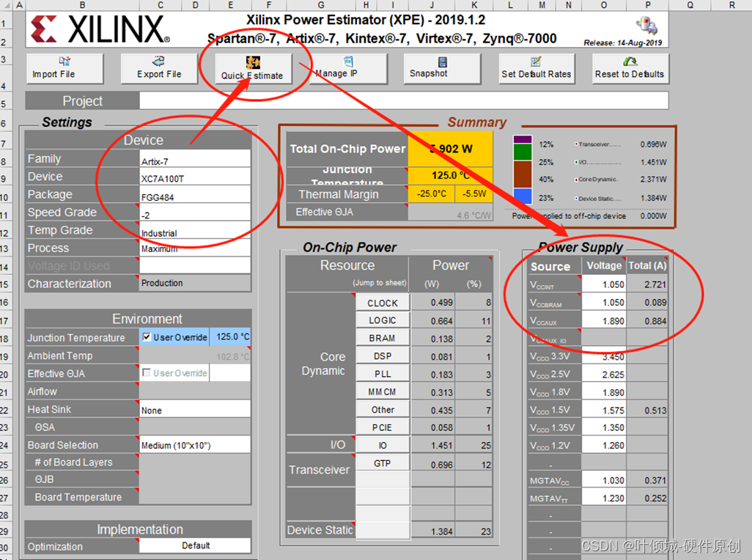Toggle Effective ΘJA User Override checkbox
This screenshot has height=560, width=752.
coord(147,372)
